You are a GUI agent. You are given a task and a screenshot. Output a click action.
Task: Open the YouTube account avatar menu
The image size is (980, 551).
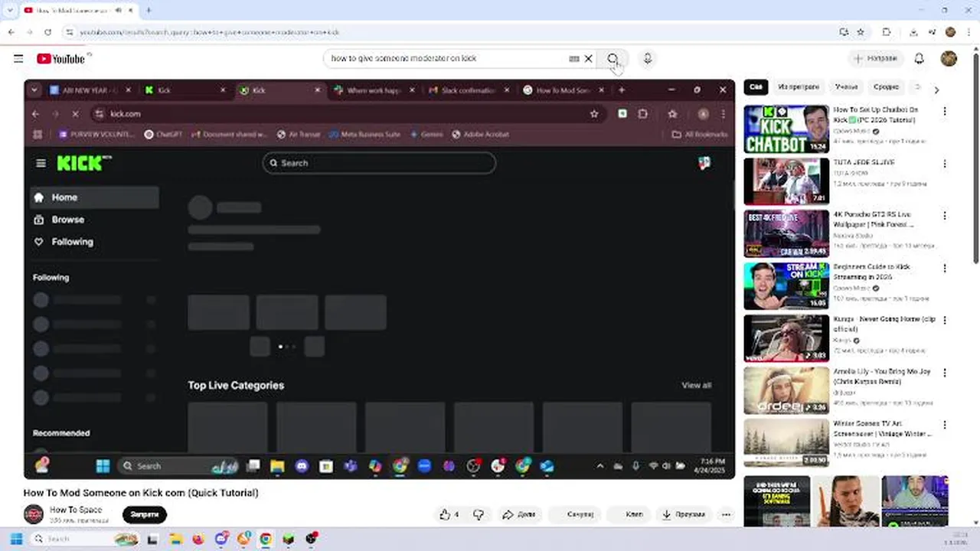949,58
